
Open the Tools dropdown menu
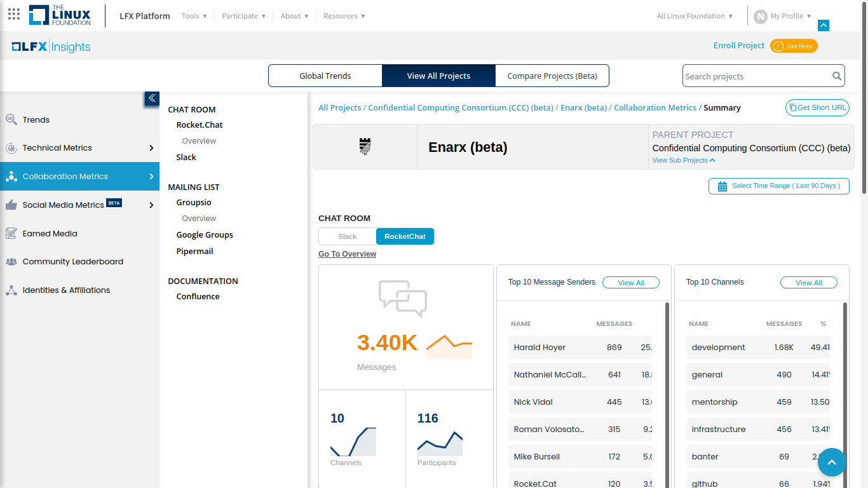click(194, 16)
